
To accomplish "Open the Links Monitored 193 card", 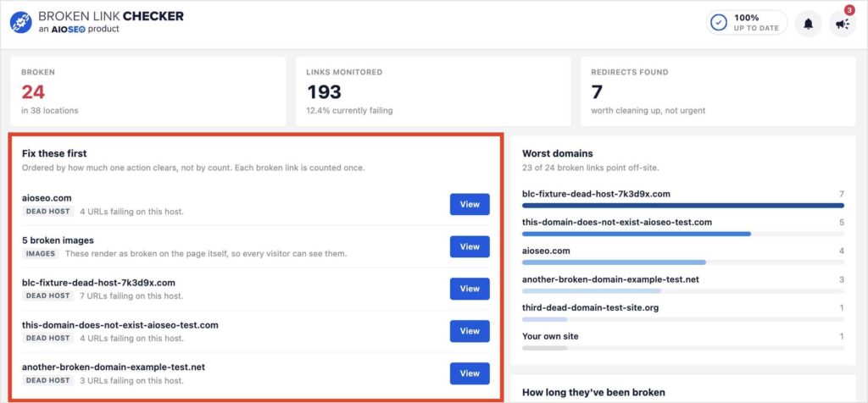I will (x=433, y=91).
